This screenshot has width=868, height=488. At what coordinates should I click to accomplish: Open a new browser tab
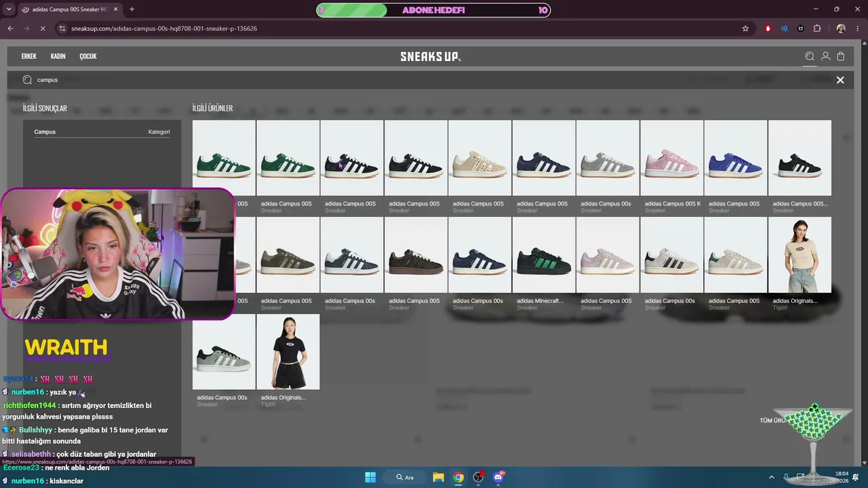(132, 9)
